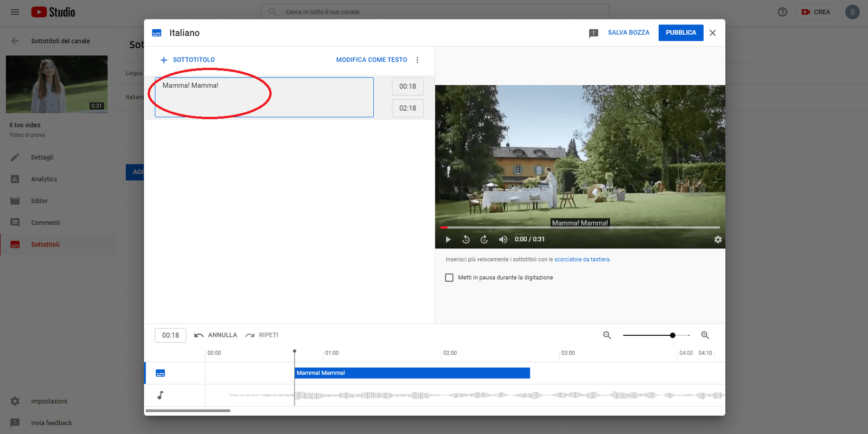The image size is (868, 434).
Task: Click the forward 10 seconds icon
Action: click(484, 239)
